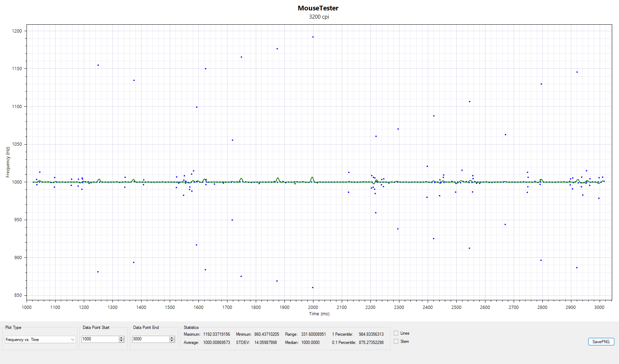Decrease Data Point End with down arrow
Viewport: 619px width, 364px height.
172,341
